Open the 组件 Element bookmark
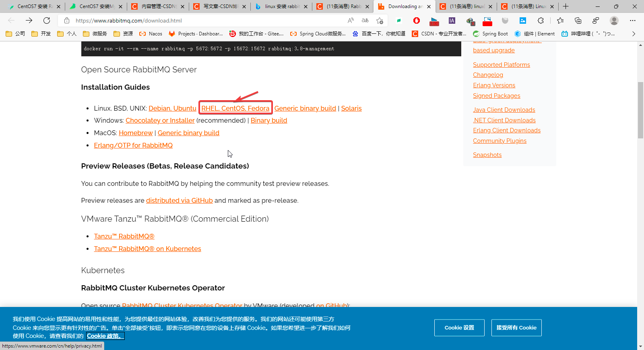The width and height of the screenshot is (644, 350). 535,34
